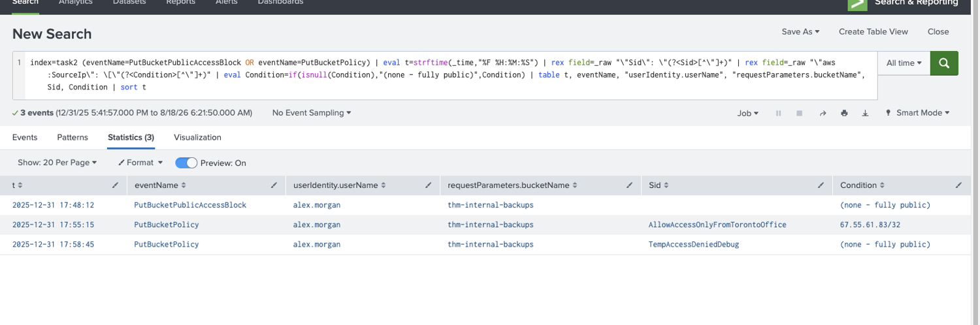Open the All time range picker

coord(904,63)
